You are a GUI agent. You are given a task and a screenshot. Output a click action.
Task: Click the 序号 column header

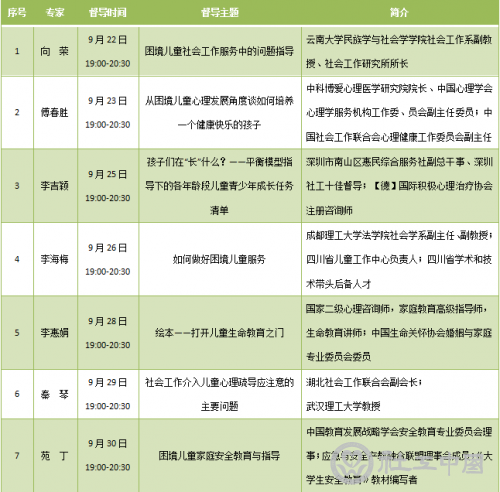[17, 13]
